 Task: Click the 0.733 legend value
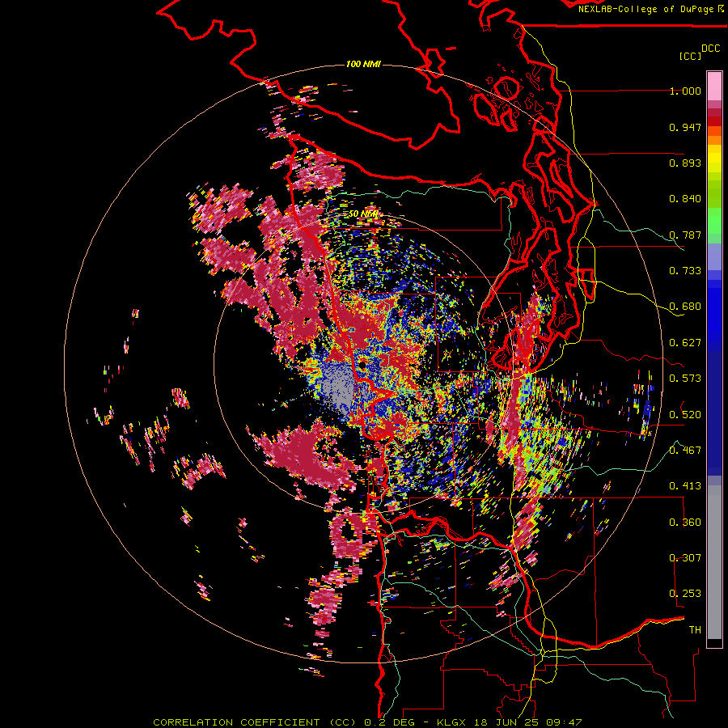pos(685,271)
